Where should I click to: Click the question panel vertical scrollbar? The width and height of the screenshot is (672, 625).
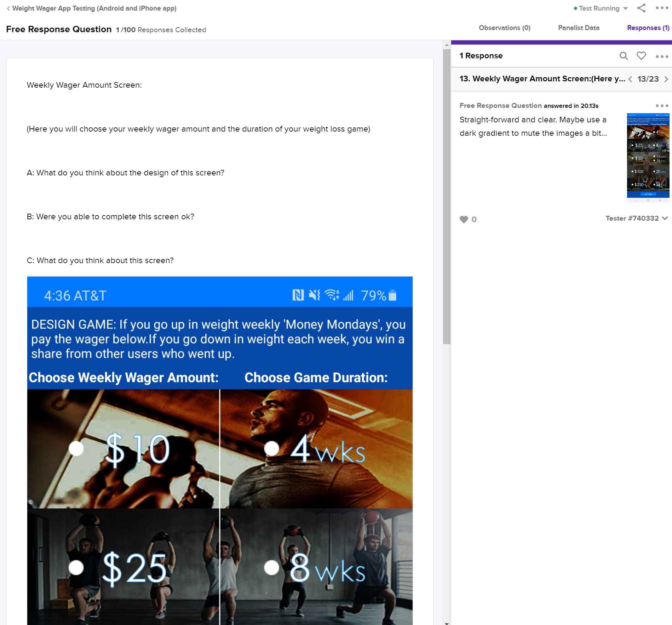[447, 196]
